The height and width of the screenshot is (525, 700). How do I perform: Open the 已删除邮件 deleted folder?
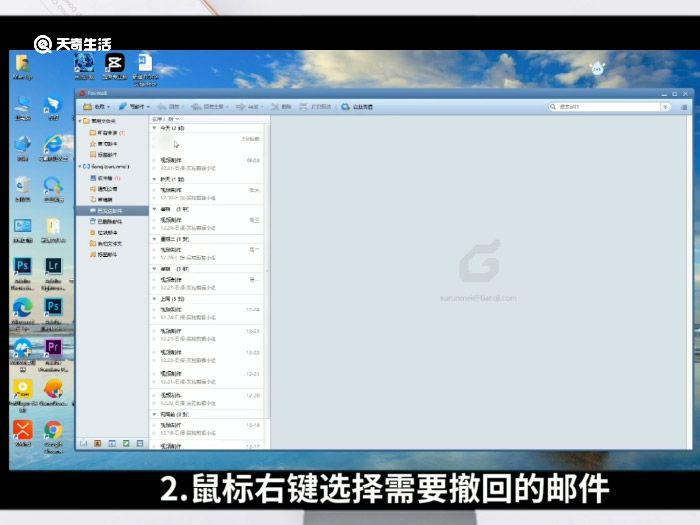click(x=106, y=221)
